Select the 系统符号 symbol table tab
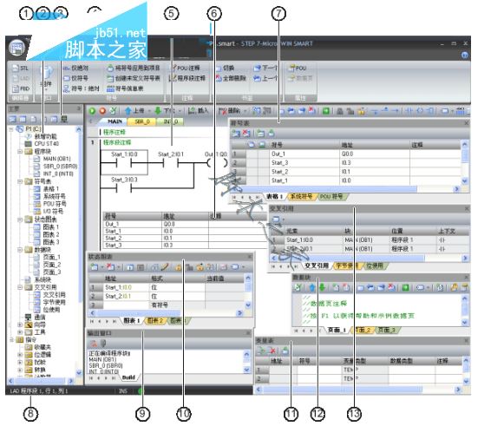Image resolution: width=504 pixels, height=426 pixels. click(x=301, y=196)
